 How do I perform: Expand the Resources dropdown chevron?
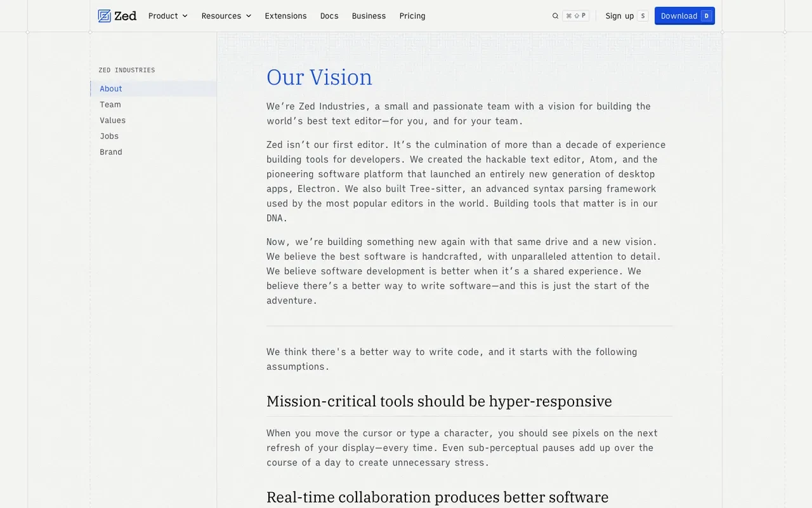click(x=249, y=16)
